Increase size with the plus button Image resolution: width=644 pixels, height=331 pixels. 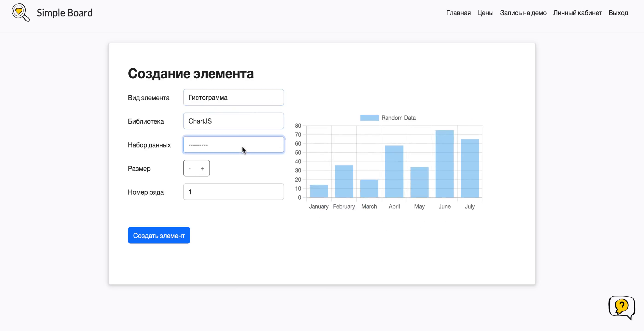(x=203, y=168)
